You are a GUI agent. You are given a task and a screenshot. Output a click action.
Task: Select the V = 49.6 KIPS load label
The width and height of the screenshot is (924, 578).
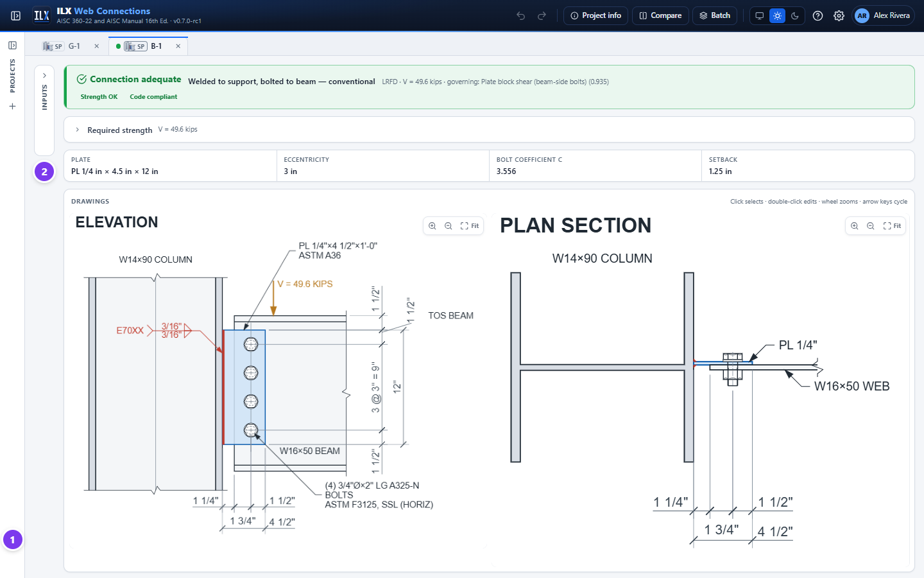click(x=305, y=284)
